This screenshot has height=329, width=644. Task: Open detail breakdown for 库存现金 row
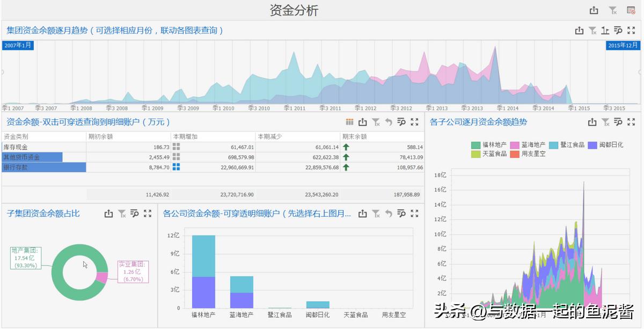click(x=176, y=146)
